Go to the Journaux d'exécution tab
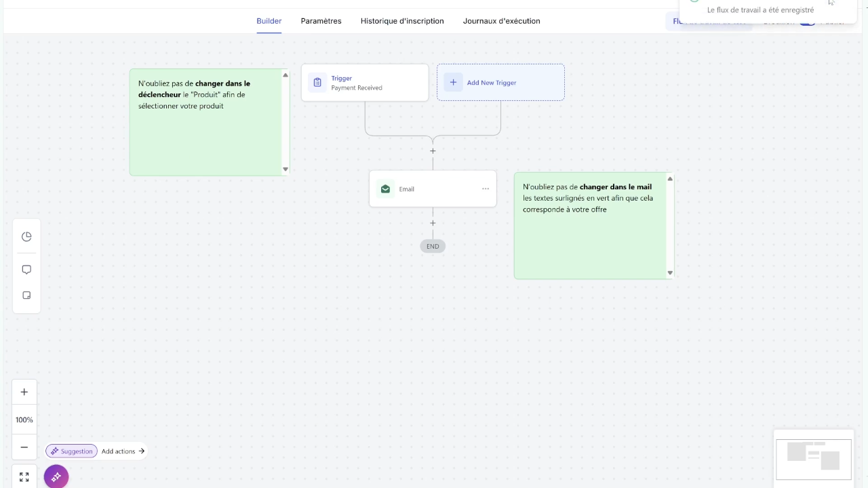The height and width of the screenshot is (488, 868). click(501, 21)
